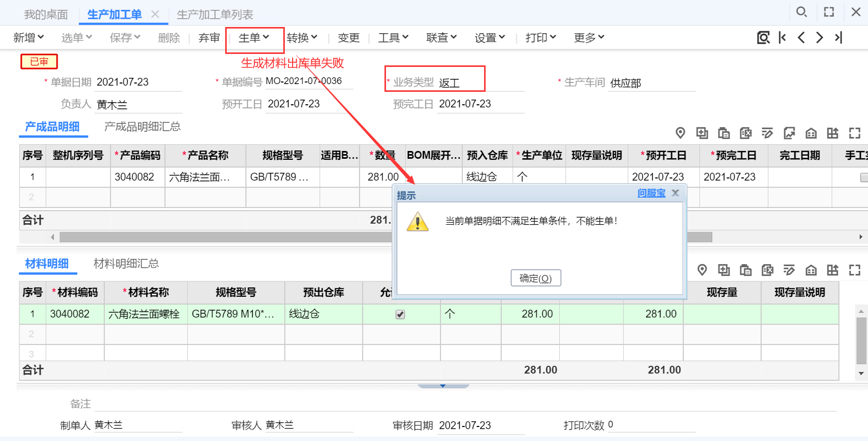The image size is (868, 441).
Task: Select the 生产加工单 tab
Action: [x=115, y=15]
